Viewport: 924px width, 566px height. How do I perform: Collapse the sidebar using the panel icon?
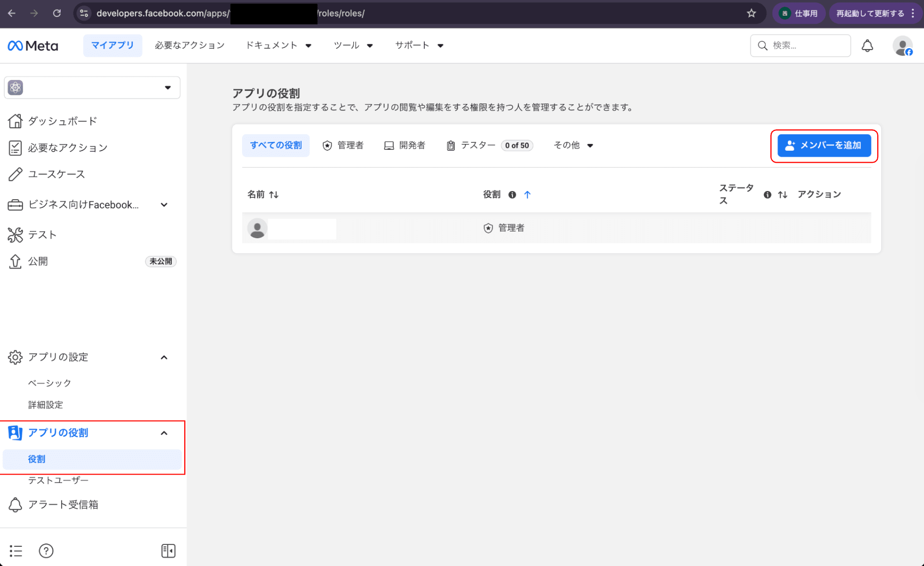pyautogui.click(x=168, y=551)
